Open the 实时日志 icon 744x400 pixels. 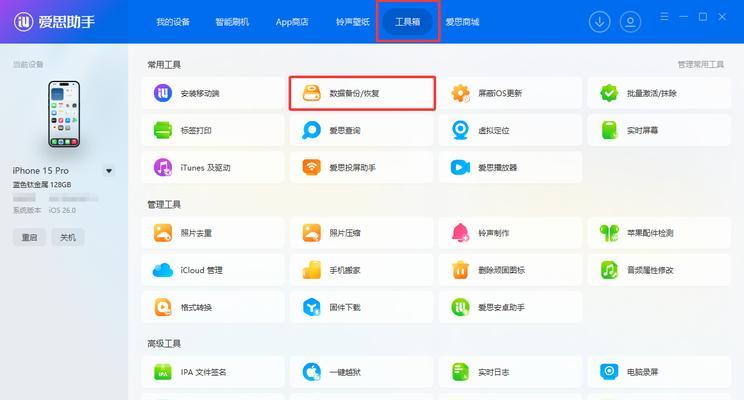click(x=460, y=372)
